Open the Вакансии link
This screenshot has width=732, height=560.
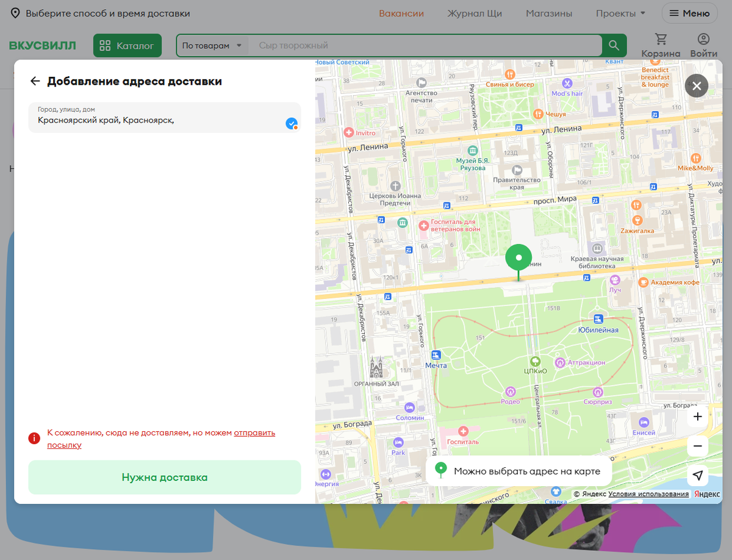(401, 13)
